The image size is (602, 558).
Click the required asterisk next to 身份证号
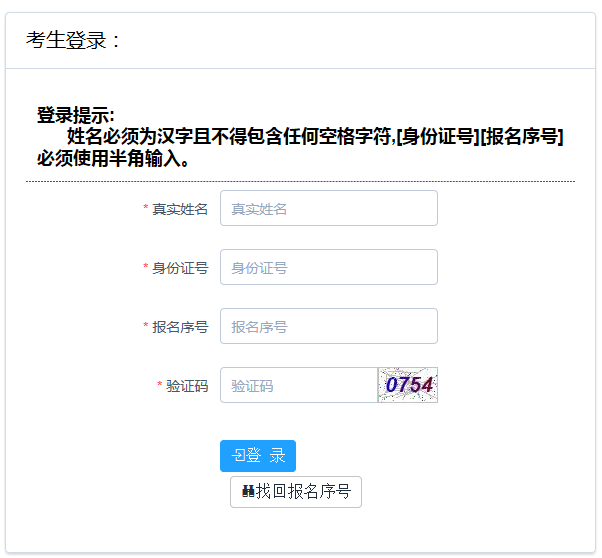(x=146, y=268)
